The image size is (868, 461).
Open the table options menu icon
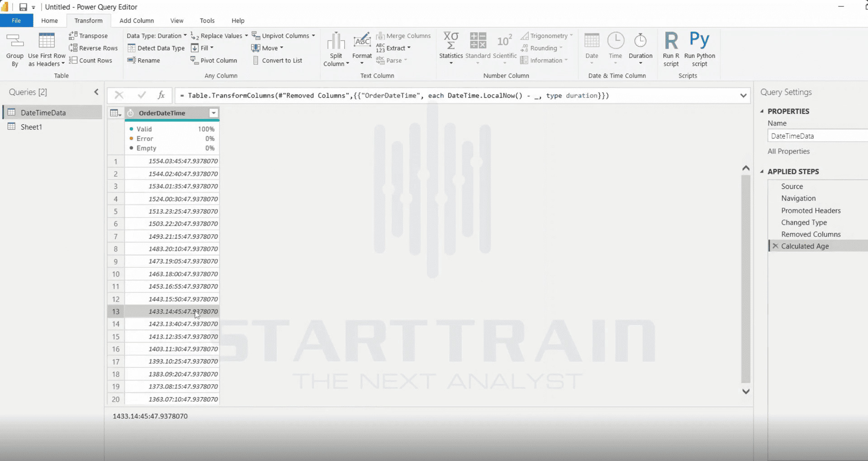click(x=116, y=113)
